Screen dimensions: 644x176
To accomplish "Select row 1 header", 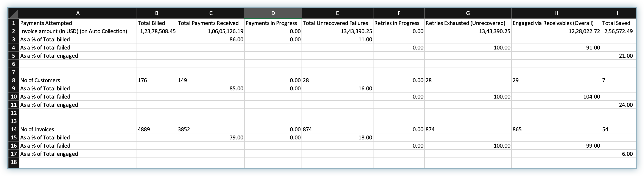I will coord(14,23).
